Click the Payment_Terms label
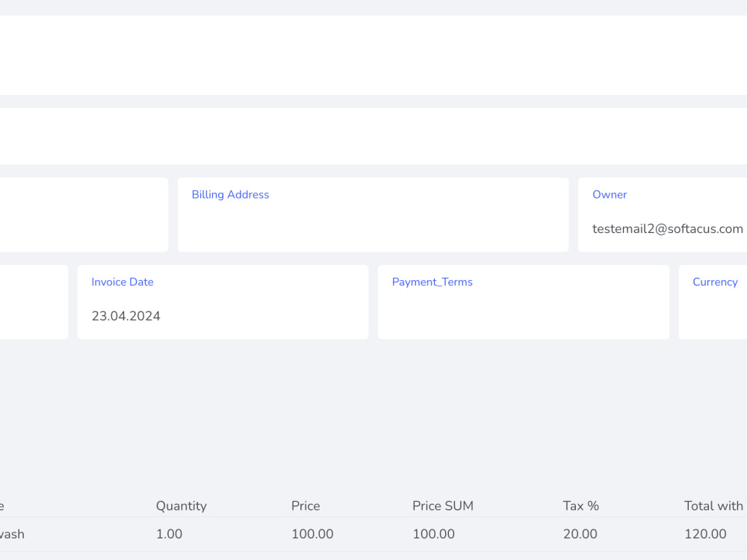This screenshot has width=747, height=560. tap(432, 282)
